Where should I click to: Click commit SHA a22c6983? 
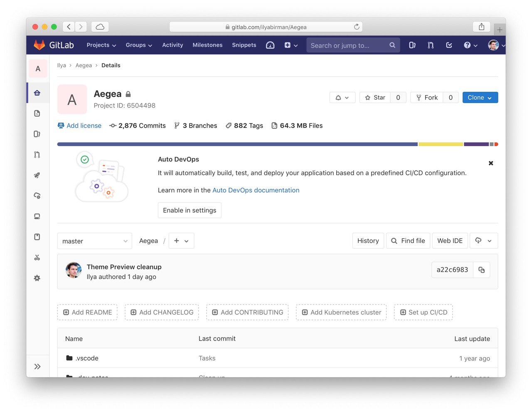pos(452,270)
